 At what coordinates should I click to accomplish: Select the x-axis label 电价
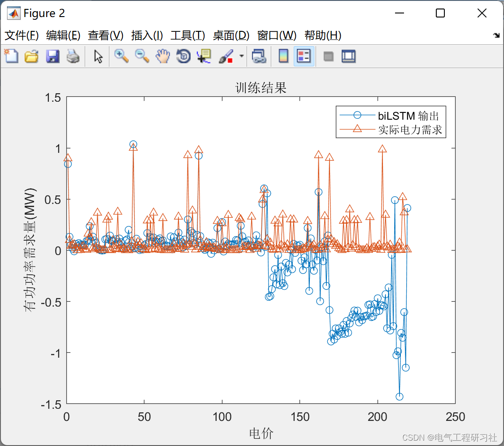tap(261, 433)
